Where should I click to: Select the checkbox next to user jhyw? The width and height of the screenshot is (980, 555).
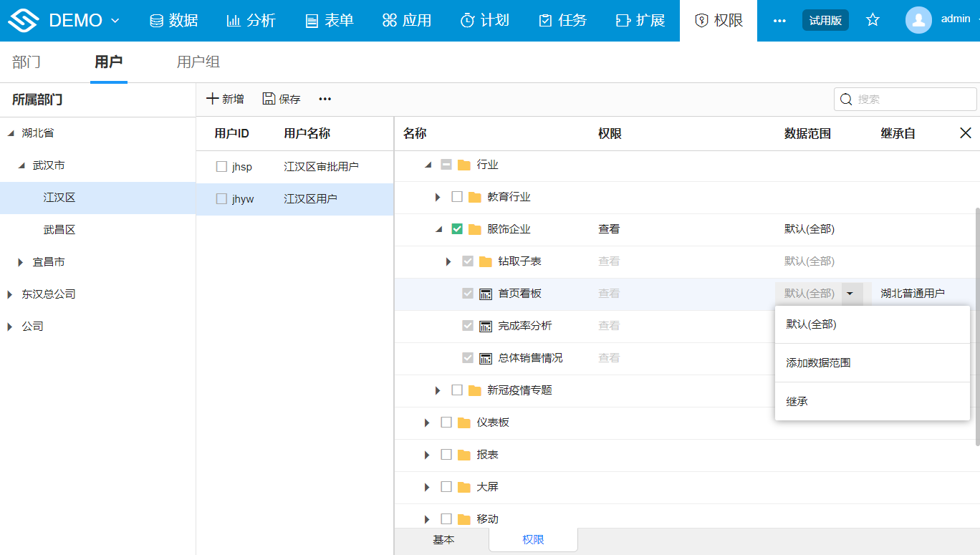click(x=221, y=198)
